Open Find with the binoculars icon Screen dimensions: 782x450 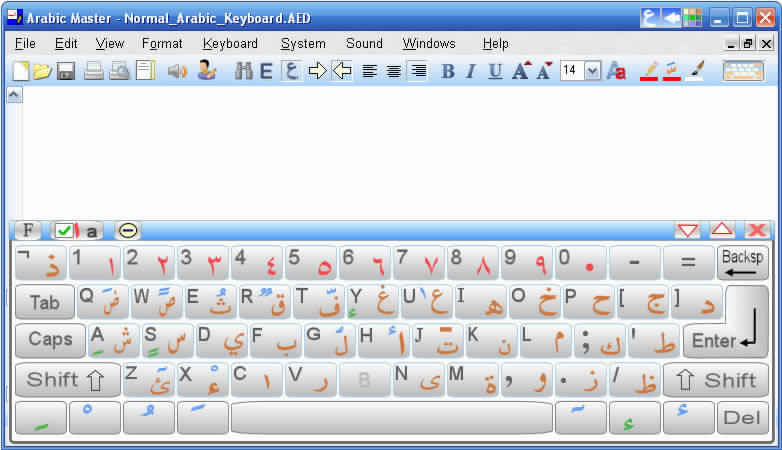click(x=244, y=71)
